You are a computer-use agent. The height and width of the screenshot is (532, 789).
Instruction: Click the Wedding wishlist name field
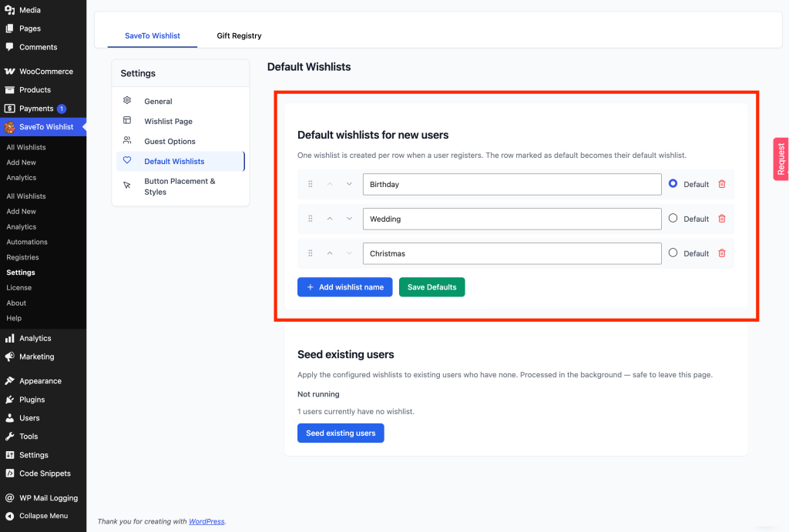click(x=512, y=219)
